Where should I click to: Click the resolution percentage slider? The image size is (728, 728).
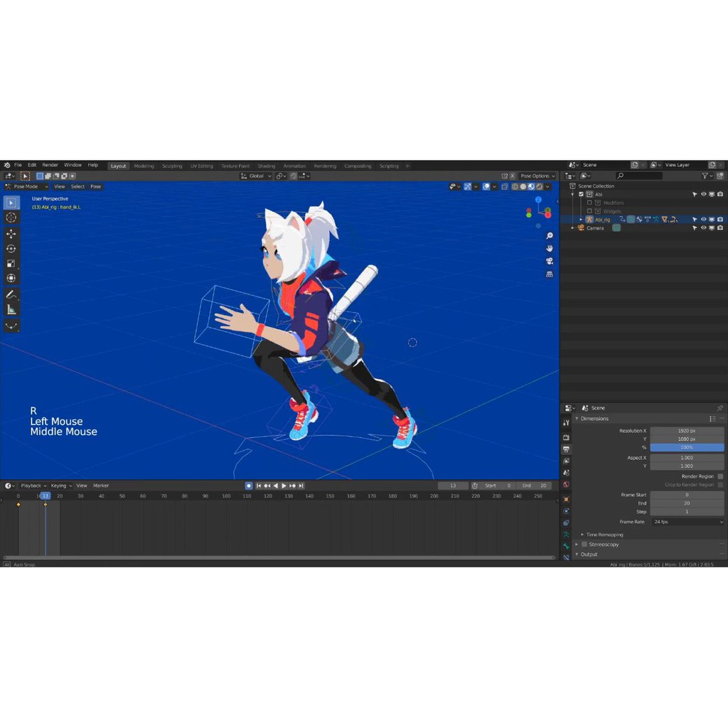click(687, 448)
